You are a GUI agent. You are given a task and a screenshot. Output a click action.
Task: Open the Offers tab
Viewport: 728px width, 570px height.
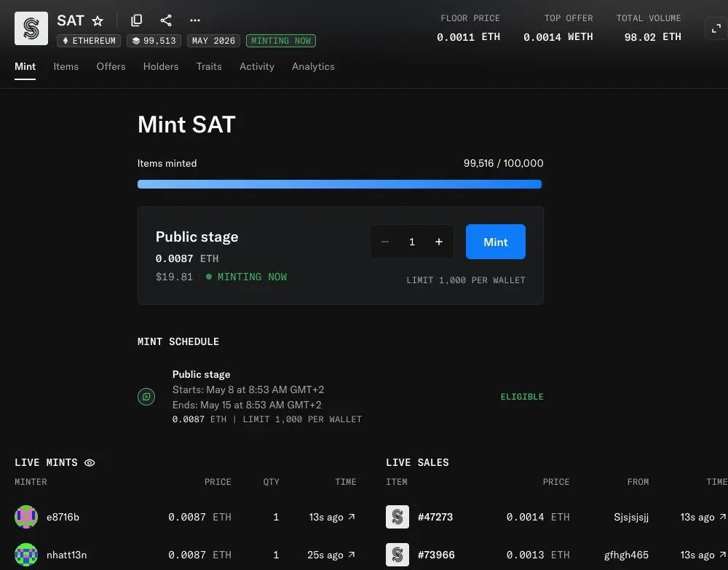(x=111, y=66)
